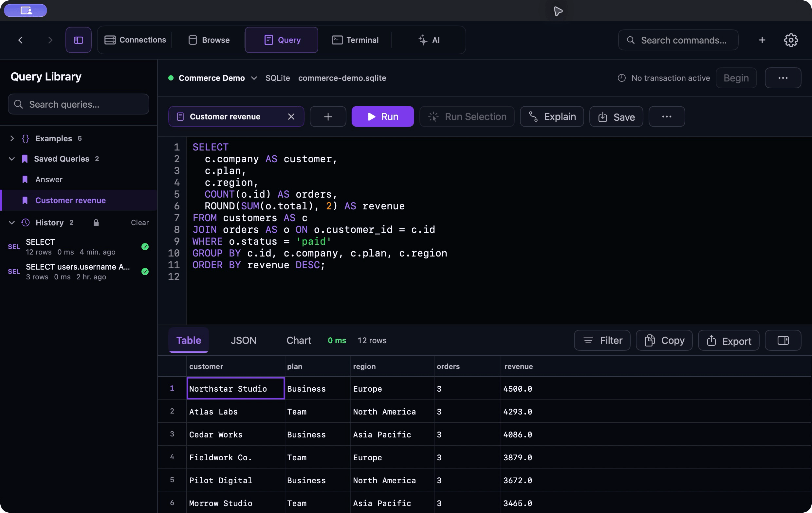812x513 pixels.
Task: Open the results Filter
Action: click(x=602, y=341)
